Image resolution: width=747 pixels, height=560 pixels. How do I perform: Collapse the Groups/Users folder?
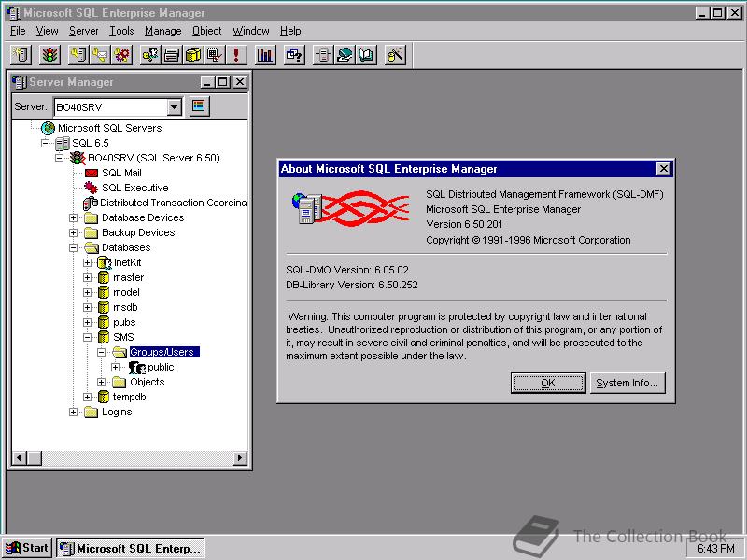pyautogui.click(x=101, y=353)
